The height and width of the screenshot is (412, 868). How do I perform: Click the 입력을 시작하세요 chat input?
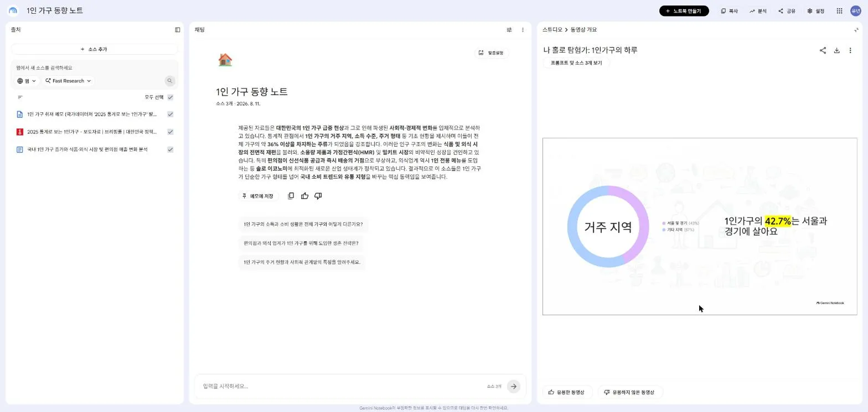point(340,387)
